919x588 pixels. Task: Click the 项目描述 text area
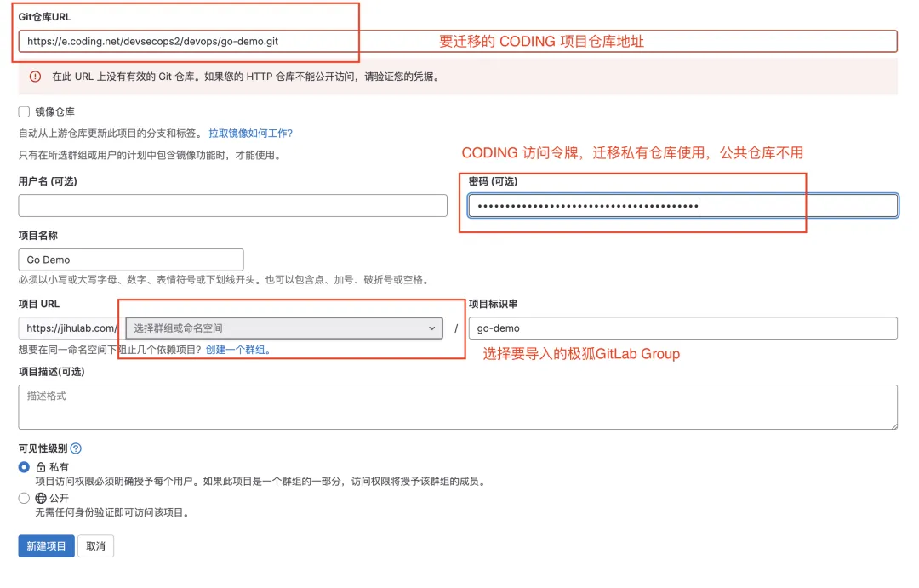(x=458, y=407)
